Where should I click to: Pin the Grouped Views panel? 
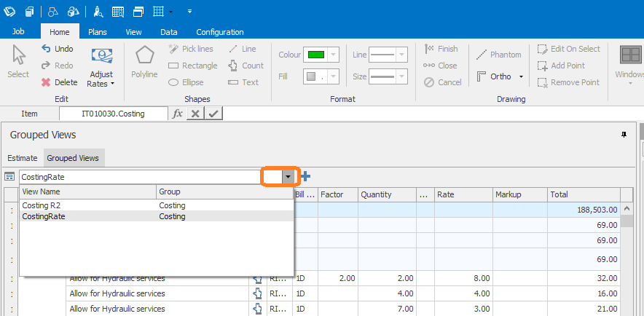pos(624,135)
